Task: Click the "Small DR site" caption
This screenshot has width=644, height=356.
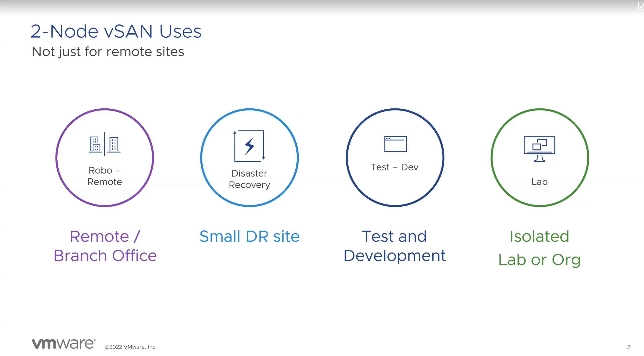Action: point(249,237)
